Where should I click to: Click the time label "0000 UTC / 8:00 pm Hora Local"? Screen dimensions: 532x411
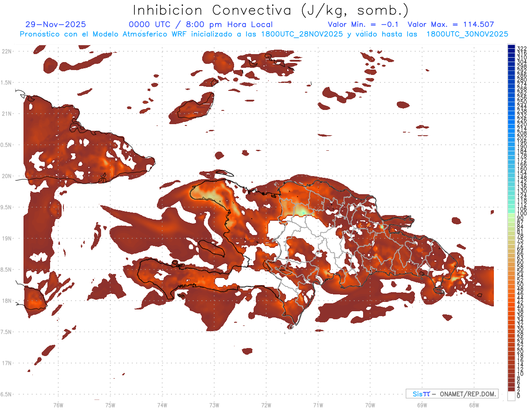tap(201, 24)
